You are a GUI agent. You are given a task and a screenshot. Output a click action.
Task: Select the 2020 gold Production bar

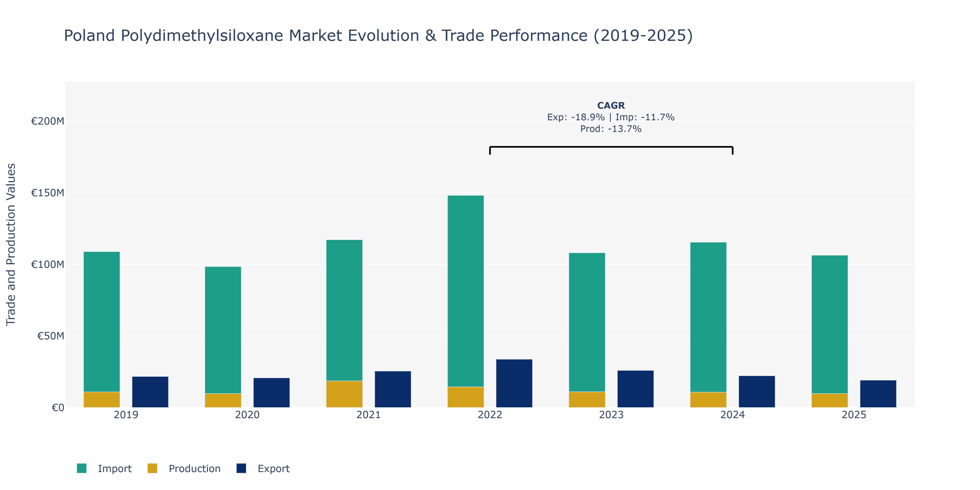(x=223, y=401)
